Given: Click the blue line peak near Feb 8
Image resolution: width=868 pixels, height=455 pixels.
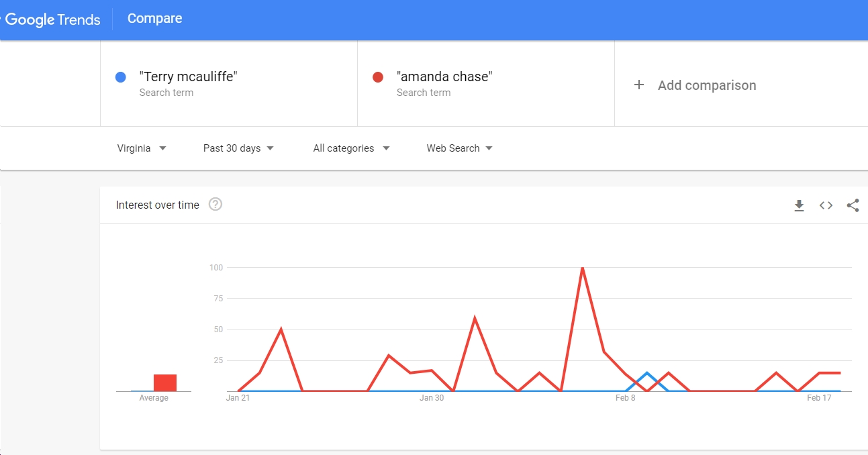Looking at the screenshot, I should click(x=646, y=372).
